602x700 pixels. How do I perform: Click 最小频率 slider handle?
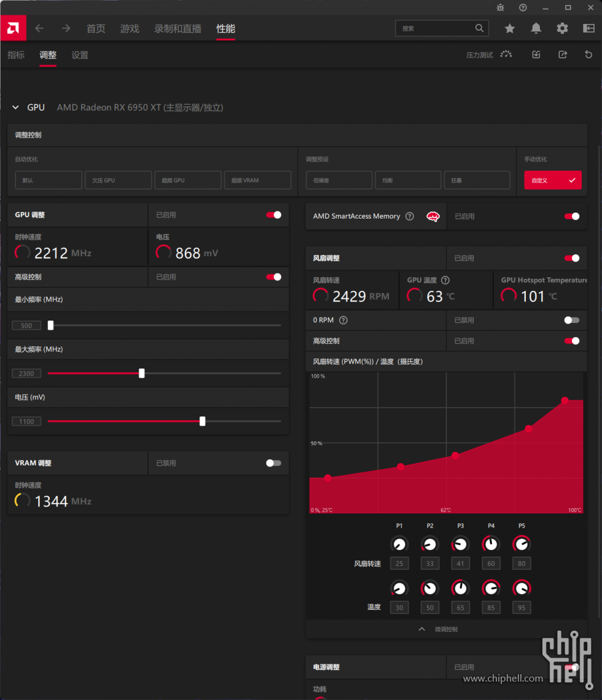click(50, 325)
